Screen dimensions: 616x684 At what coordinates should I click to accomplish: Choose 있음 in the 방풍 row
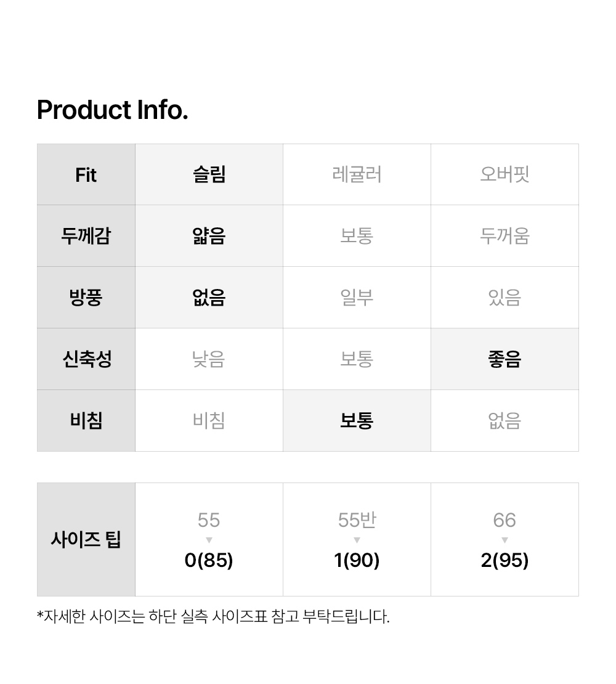pos(505,298)
